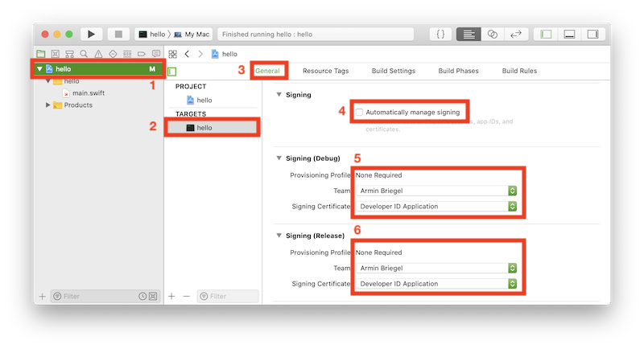Collapse the Signing section

(279, 95)
